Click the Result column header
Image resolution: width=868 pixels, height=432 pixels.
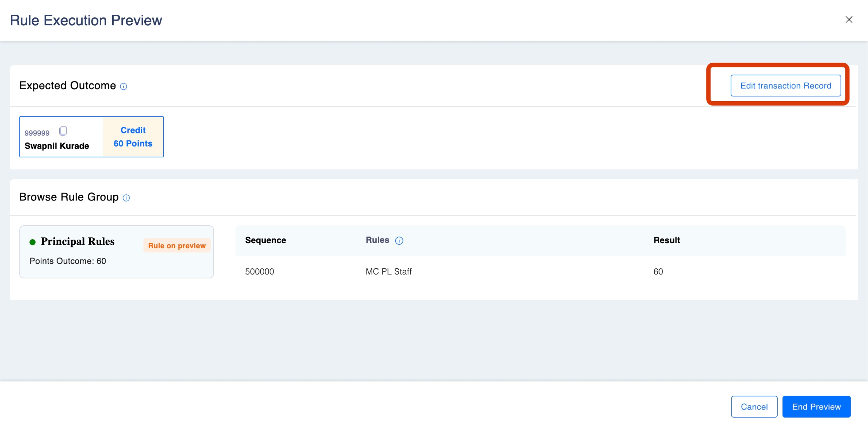click(x=666, y=240)
